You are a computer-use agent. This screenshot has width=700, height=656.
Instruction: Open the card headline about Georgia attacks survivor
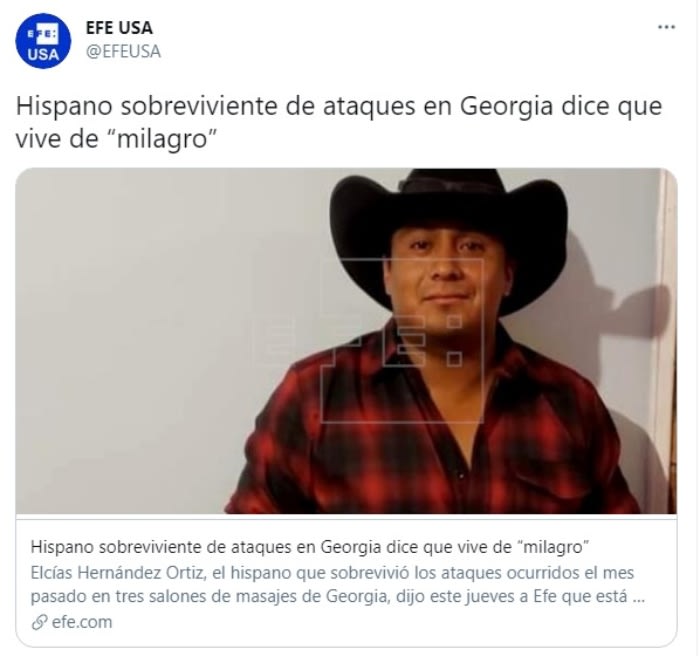click(x=310, y=547)
